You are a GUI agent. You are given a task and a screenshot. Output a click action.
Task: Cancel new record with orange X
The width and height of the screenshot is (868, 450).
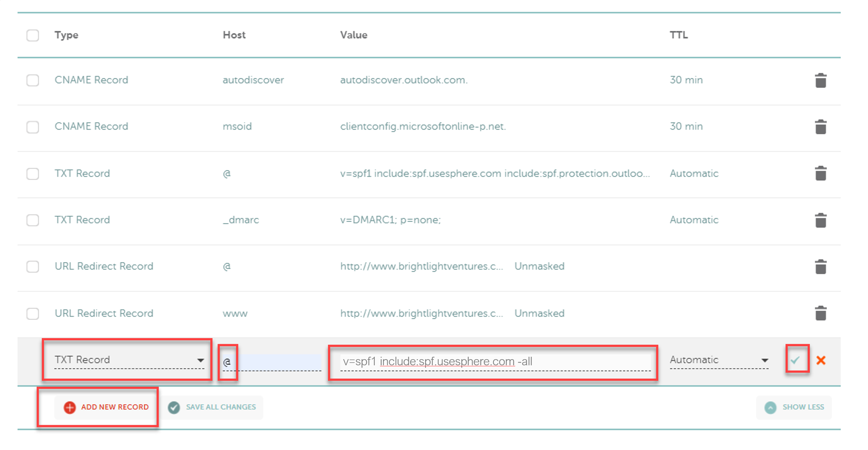821,360
